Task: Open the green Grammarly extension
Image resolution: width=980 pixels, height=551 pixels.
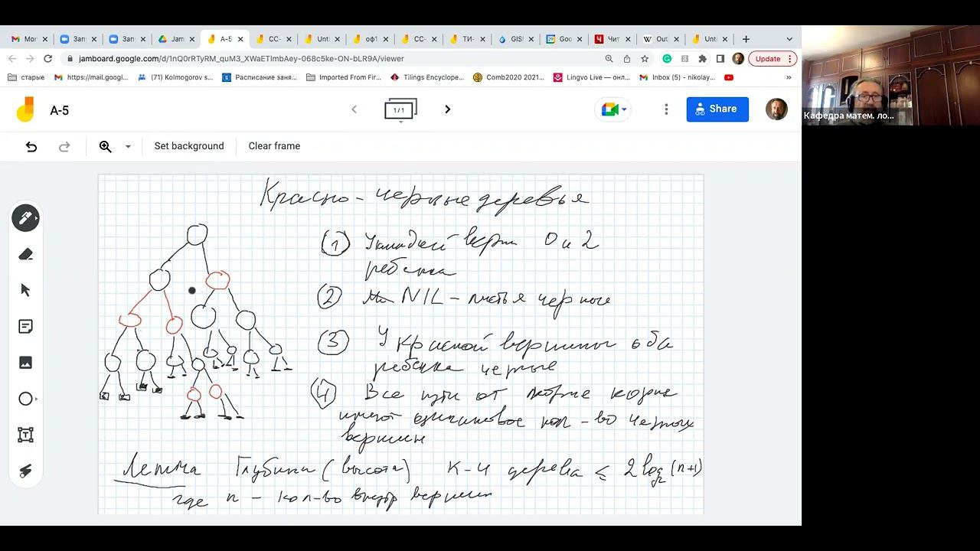Action: pyautogui.click(x=667, y=58)
